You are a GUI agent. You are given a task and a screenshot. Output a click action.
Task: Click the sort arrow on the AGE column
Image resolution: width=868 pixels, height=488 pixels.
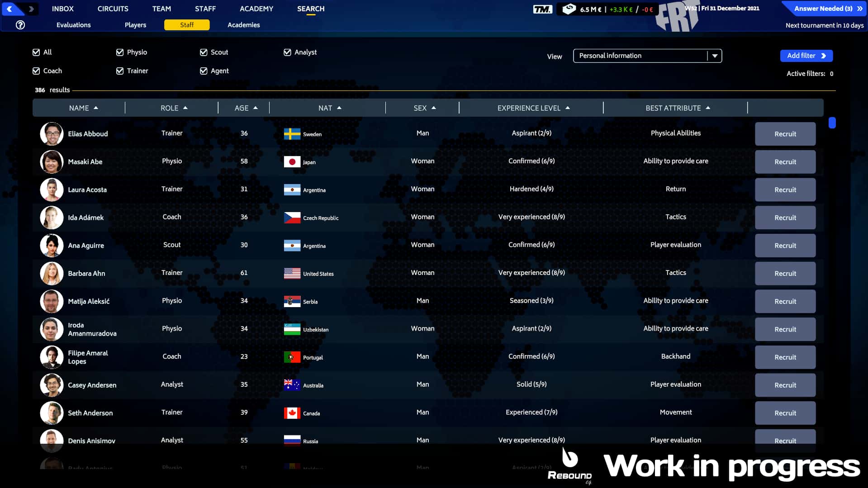[x=256, y=108]
